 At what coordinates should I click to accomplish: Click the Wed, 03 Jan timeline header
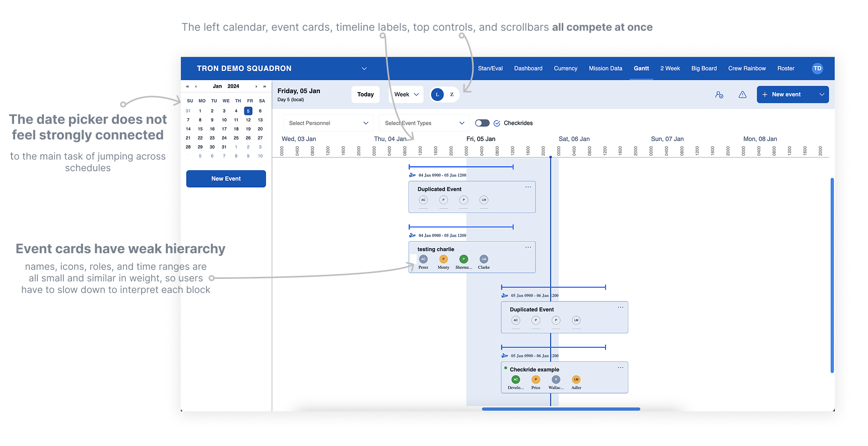(x=299, y=139)
